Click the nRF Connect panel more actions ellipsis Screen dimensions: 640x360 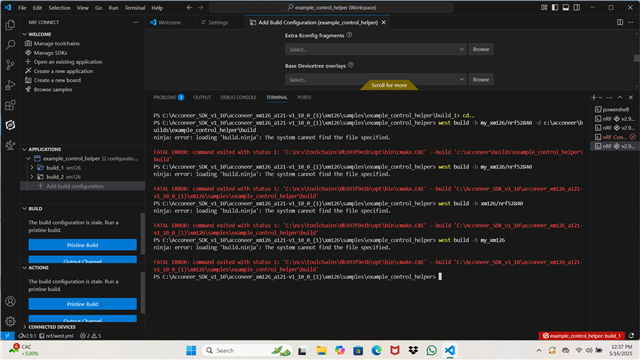click(136, 22)
